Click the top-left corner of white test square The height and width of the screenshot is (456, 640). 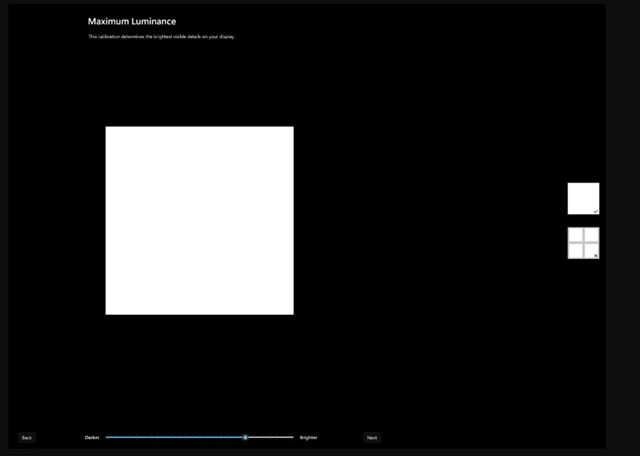pyautogui.click(x=108, y=129)
